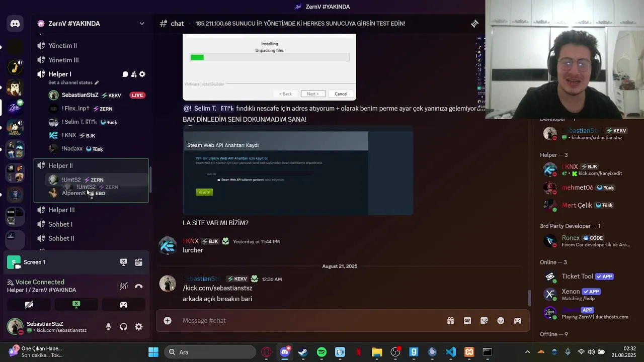
Task: Toggle camera on in voice panel
Action: click(29, 304)
